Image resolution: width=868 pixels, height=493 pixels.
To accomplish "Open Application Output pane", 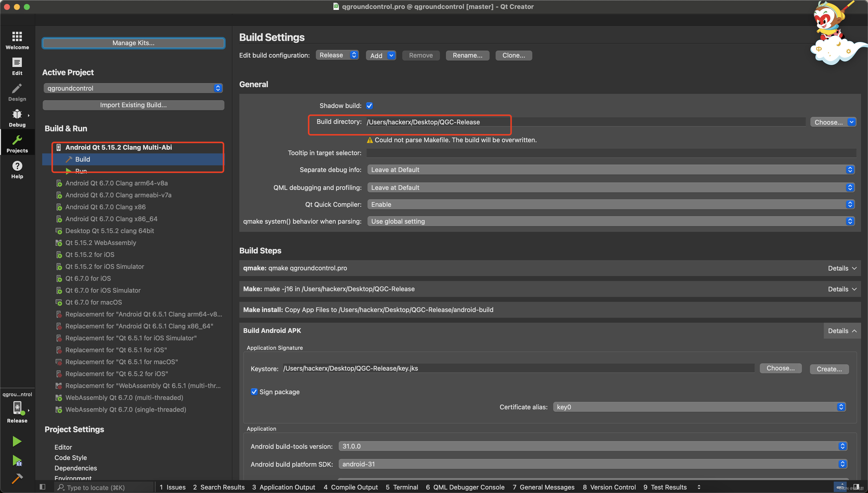I will point(284,487).
